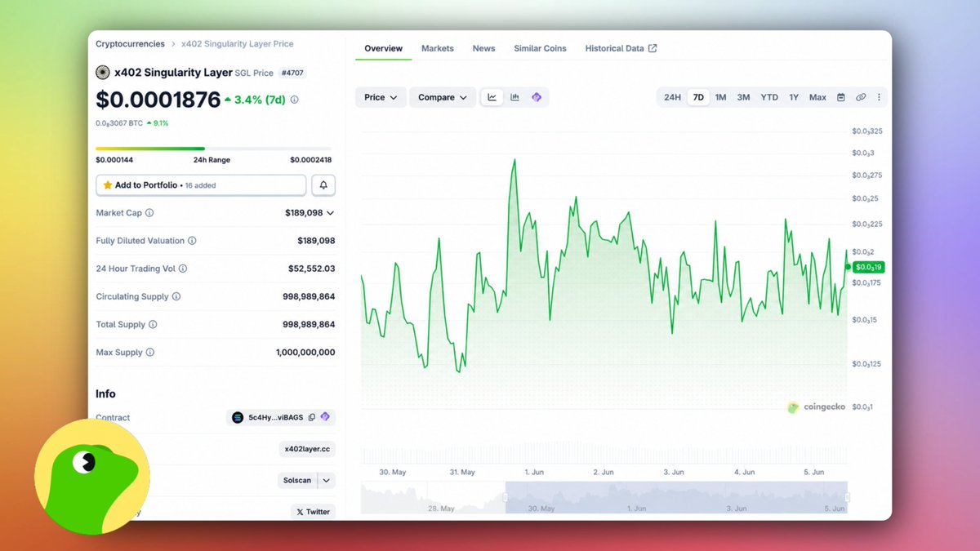Click the 24h Range progress bar
Viewport: 980px width, 551px height.
213,149
